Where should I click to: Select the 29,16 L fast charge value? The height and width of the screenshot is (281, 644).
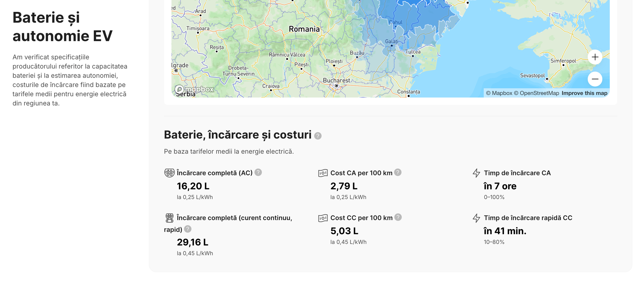[x=193, y=242]
